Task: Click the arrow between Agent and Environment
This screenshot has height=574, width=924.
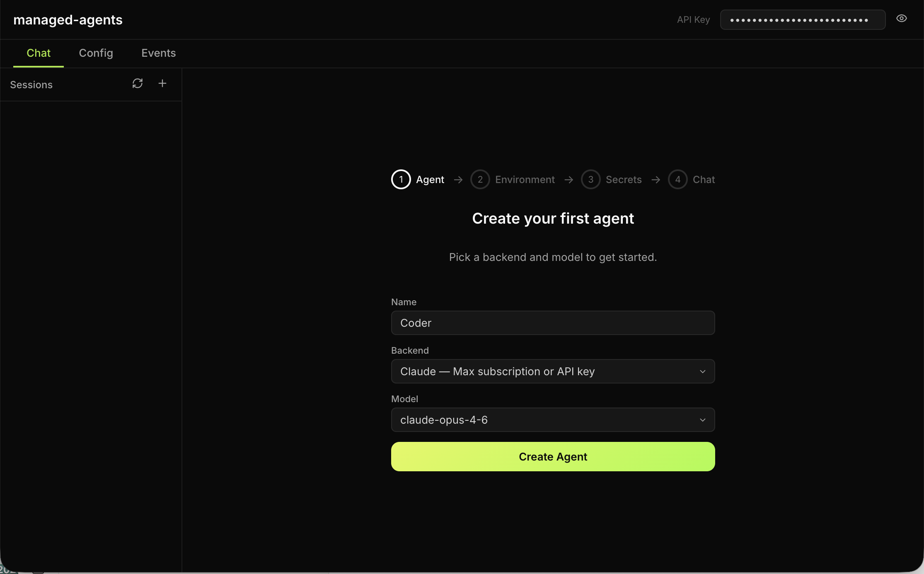Action: 457,179
